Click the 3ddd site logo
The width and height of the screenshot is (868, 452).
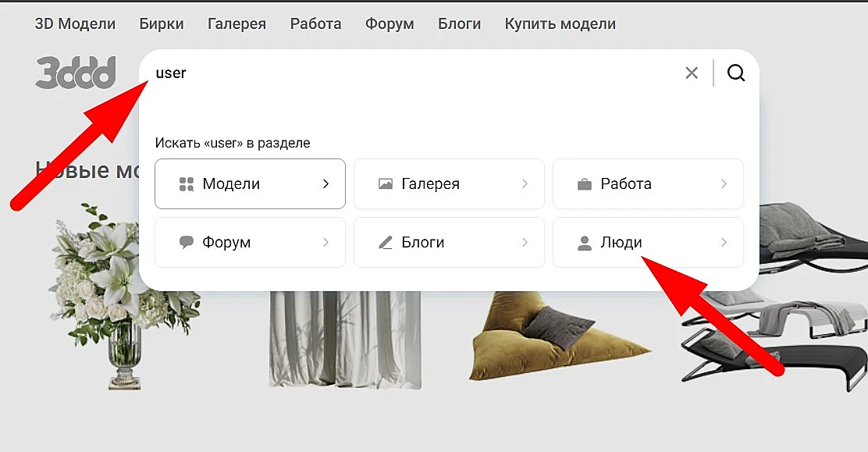[76, 72]
